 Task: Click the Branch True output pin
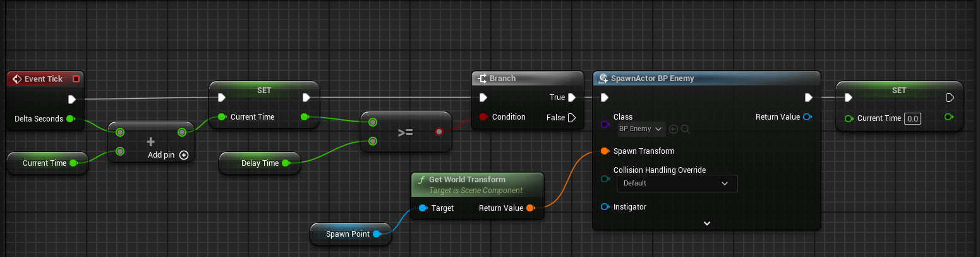click(x=572, y=97)
